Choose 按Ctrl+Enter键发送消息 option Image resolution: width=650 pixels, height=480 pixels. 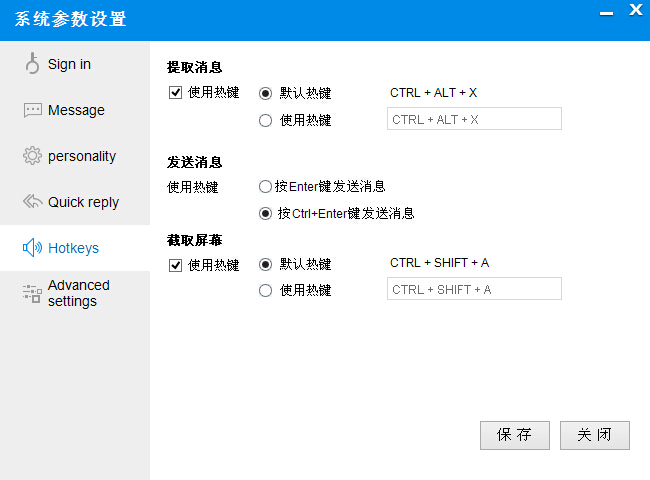coord(265,214)
